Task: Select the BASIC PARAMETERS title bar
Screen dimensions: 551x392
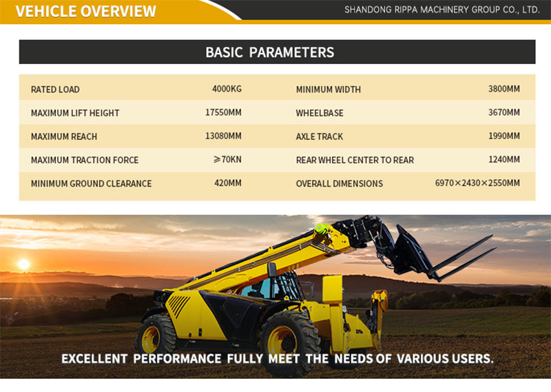Action: [270, 52]
